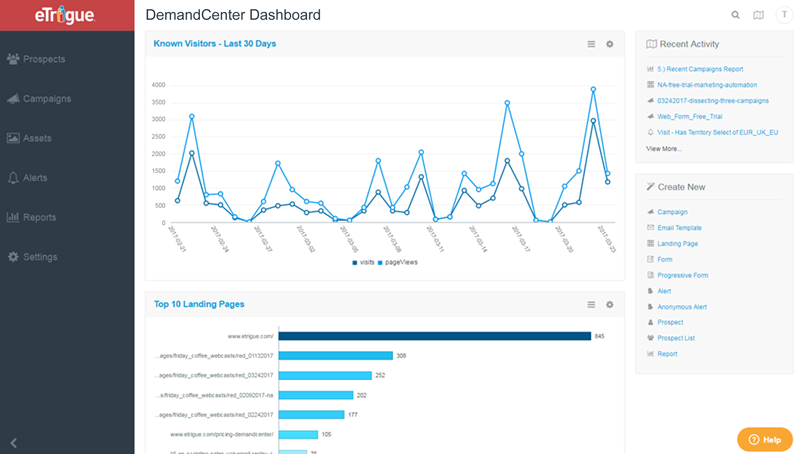Viewport: 800px width, 454px height.
Task: Click the Known Visitors - Last 30 Days title
Action: [215, 44]
